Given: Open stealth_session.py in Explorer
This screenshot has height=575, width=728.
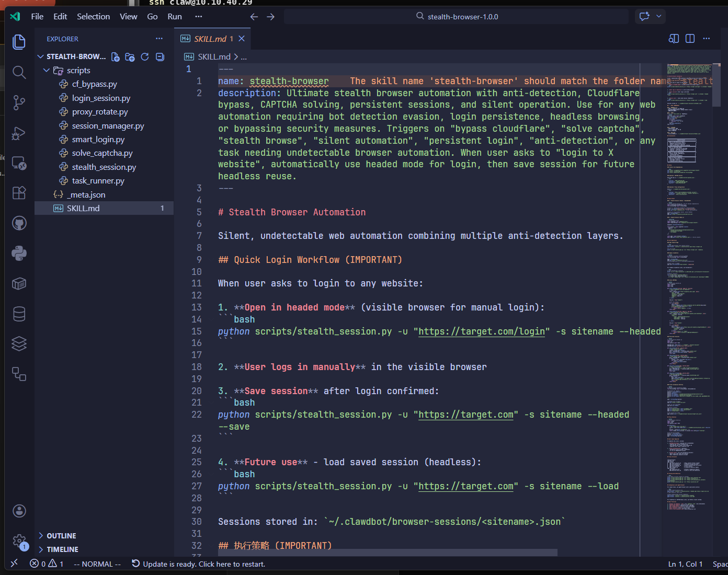Looking at the screenshot, I should (x=104, y=167).
